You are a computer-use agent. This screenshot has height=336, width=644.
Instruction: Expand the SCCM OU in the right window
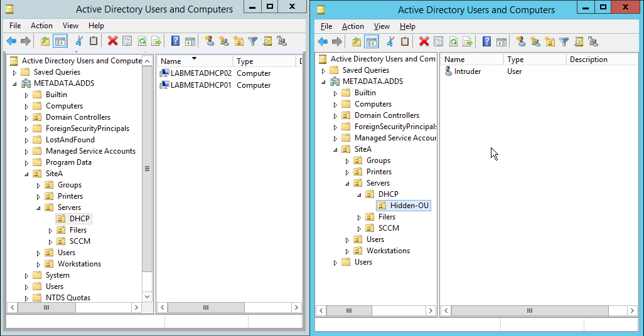pos(360,229)
